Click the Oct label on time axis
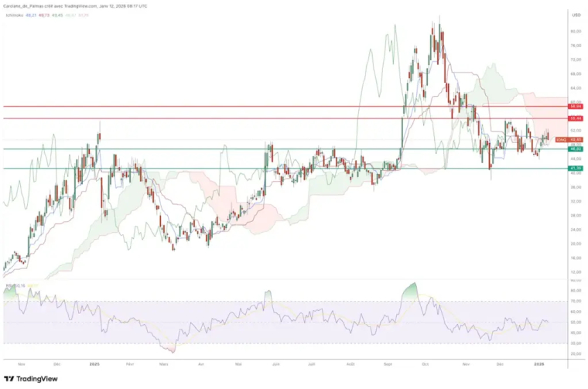 click(x=425, y=364)
